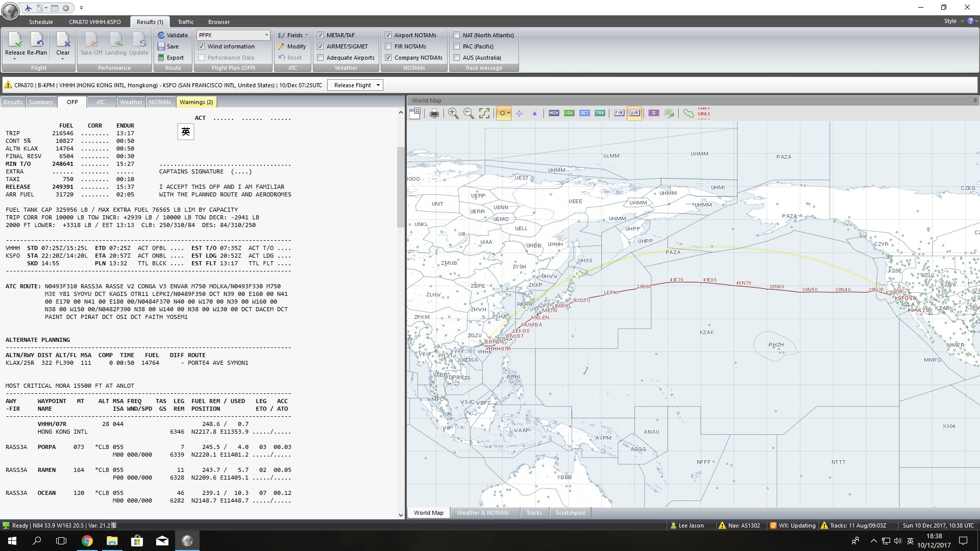Switch to the Weather tab
This screenshot has width=980, height=551.
(x=131, y=102)
